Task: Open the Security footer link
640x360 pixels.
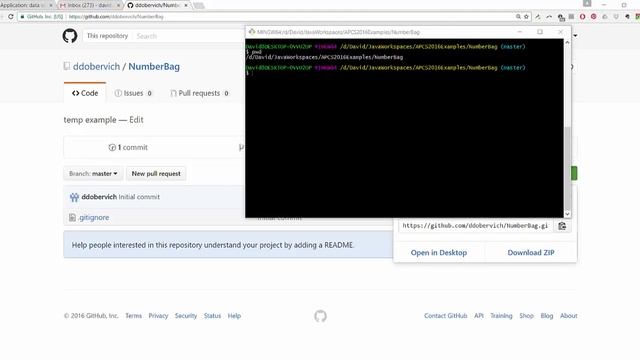Action: 186,316
